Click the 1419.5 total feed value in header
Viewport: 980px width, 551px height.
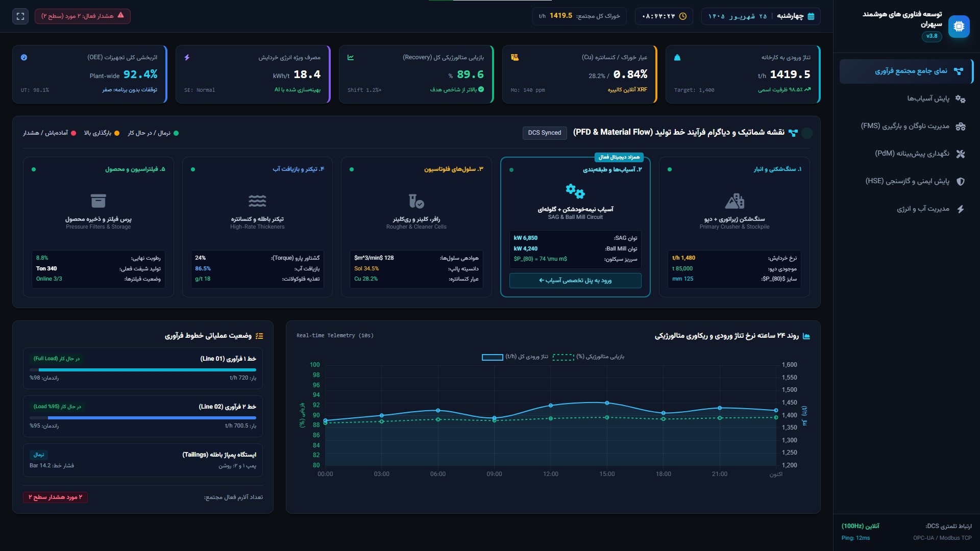pos(561,16)
